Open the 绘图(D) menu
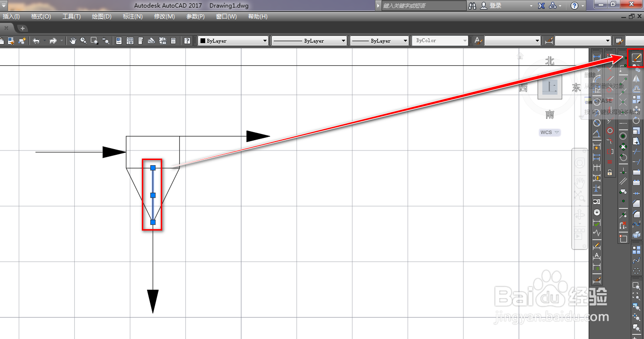The height and width of the screenshot is (339, 644). (x=102, y=17)
